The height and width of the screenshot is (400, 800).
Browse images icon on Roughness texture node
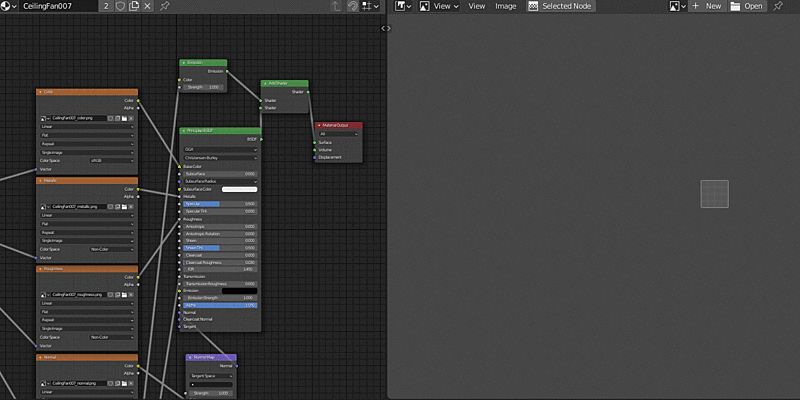point(45,295)
